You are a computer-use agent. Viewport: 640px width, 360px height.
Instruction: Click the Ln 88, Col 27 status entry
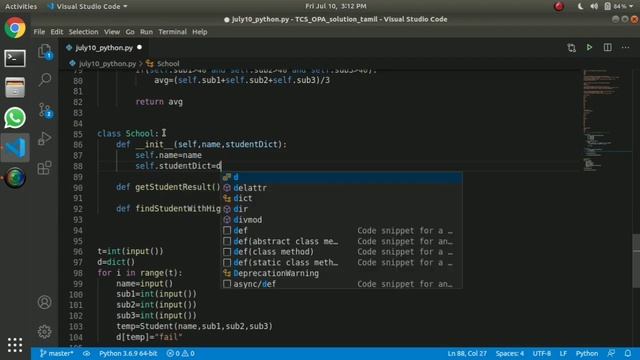(467, 353)
